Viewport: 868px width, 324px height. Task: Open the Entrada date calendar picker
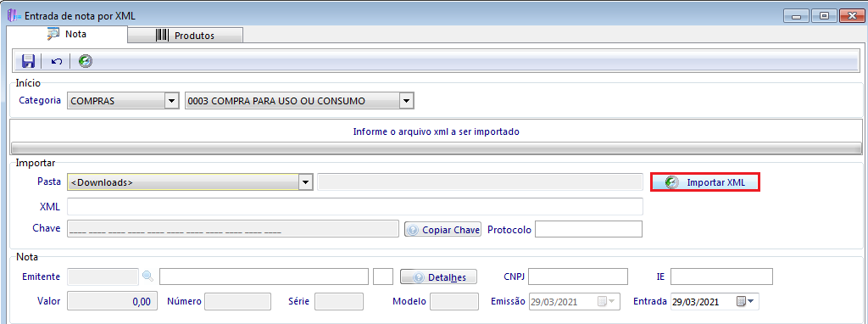(x=745, y=302)
